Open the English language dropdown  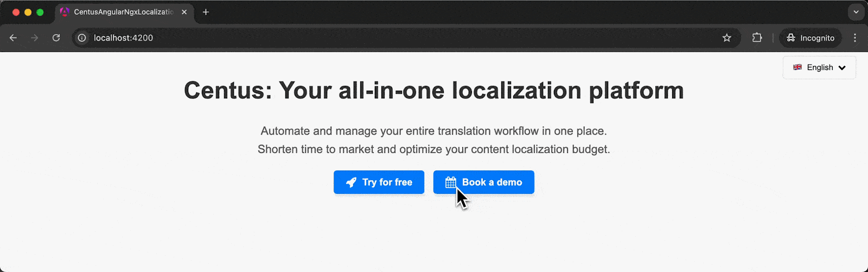pyautogui.click(x=819, y=67)
